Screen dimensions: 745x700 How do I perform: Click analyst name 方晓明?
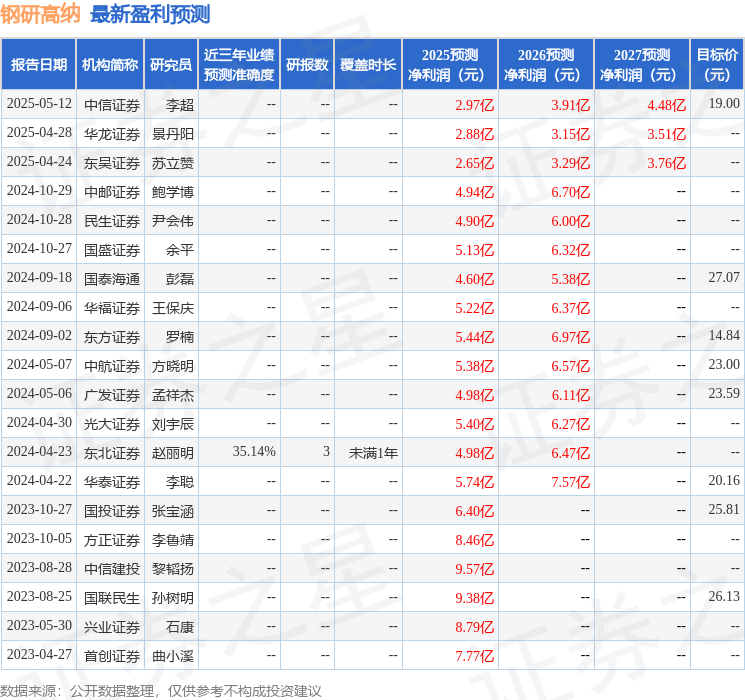point(173,366)
